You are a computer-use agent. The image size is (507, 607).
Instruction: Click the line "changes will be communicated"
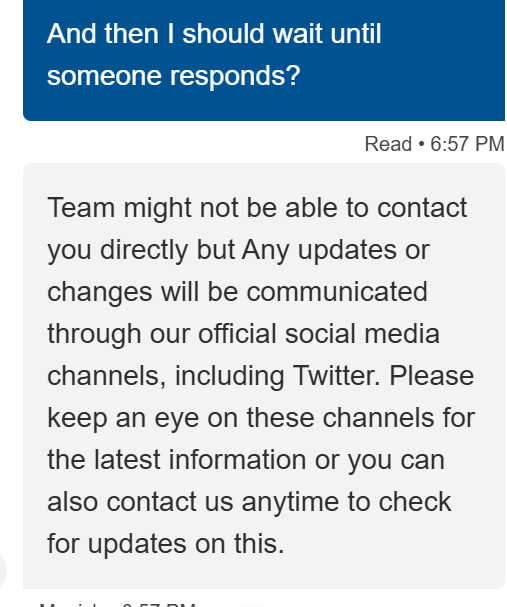(237, 292)
